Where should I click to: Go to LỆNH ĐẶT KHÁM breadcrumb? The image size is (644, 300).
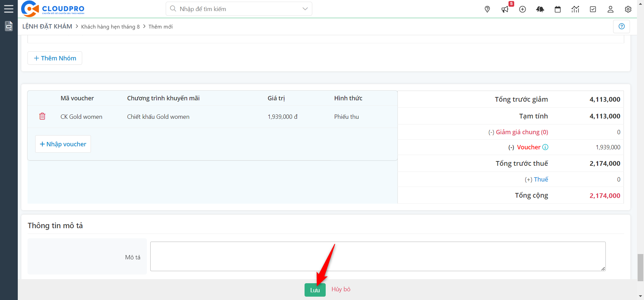tap(47, 26)
